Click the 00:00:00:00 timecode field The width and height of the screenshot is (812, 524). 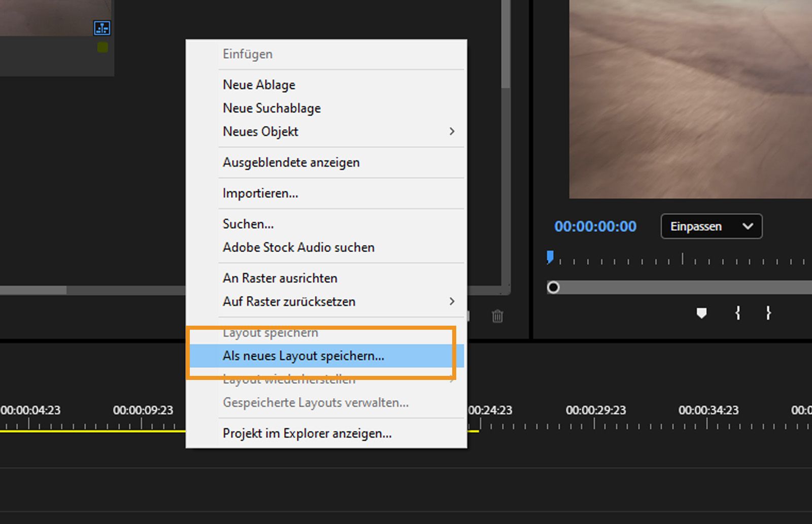[x=595, y=226]
